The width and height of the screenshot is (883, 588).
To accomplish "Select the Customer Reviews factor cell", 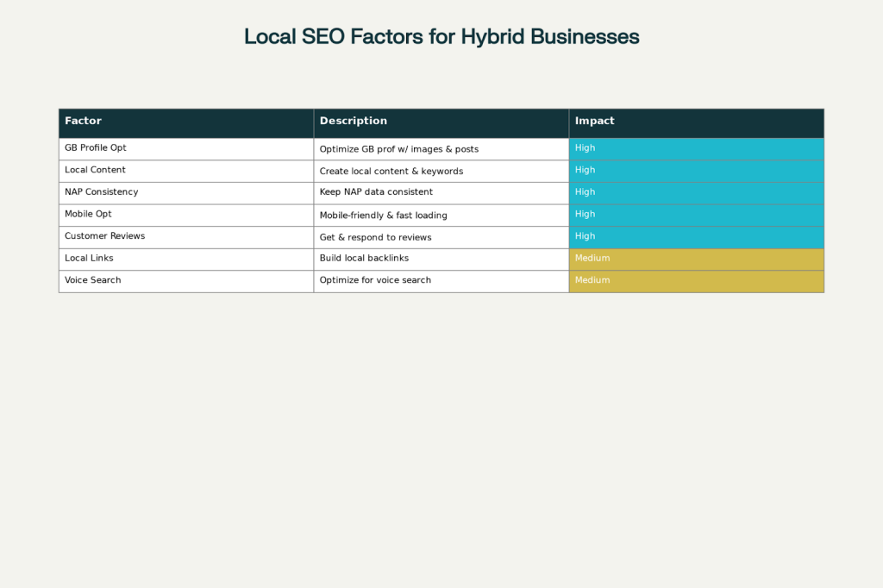I will [x=104, y=235].
